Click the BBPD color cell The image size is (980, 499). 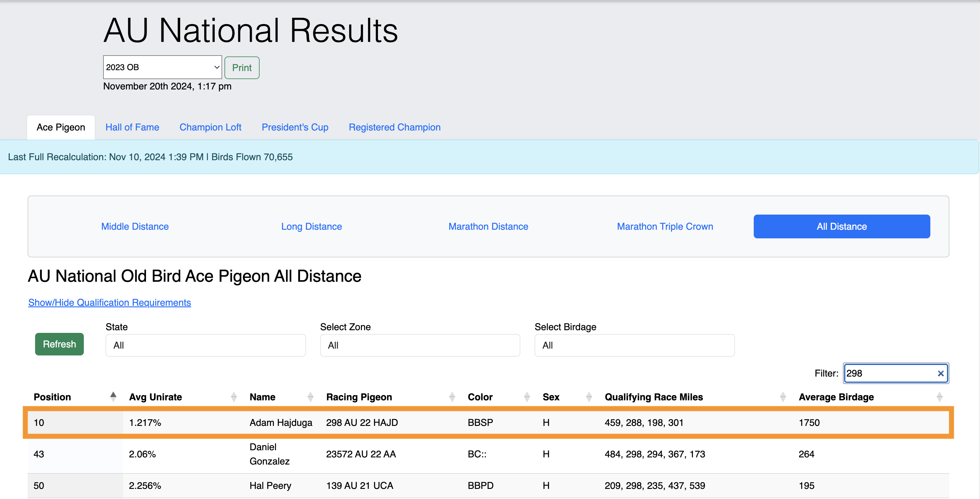pos(480,486)
